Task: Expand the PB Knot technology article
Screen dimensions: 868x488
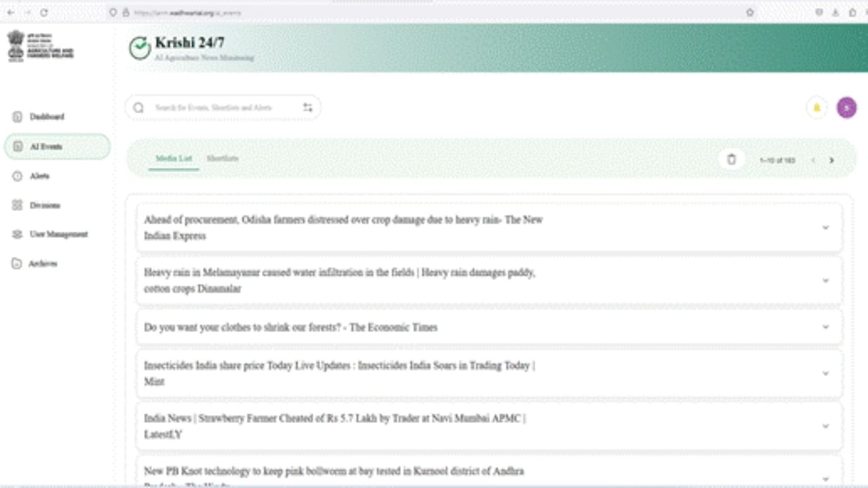Action: pos(825,479)
